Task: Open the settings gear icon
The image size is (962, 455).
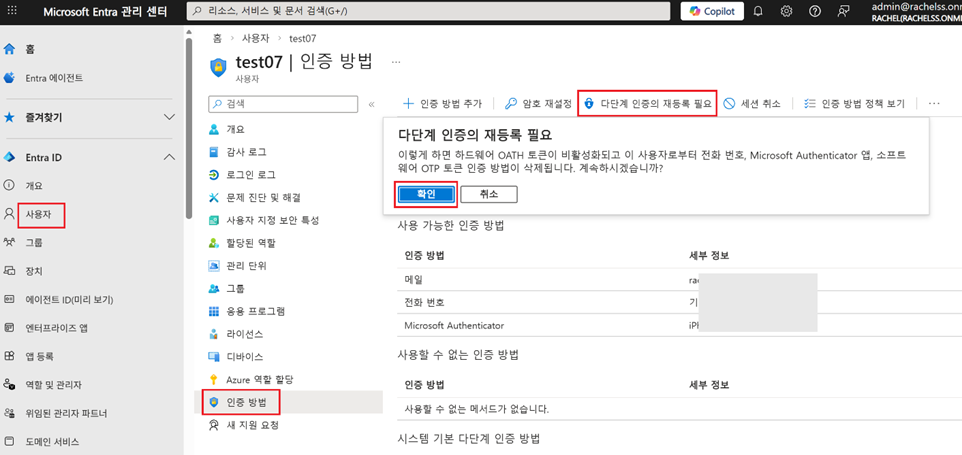Action: [787, 11]
